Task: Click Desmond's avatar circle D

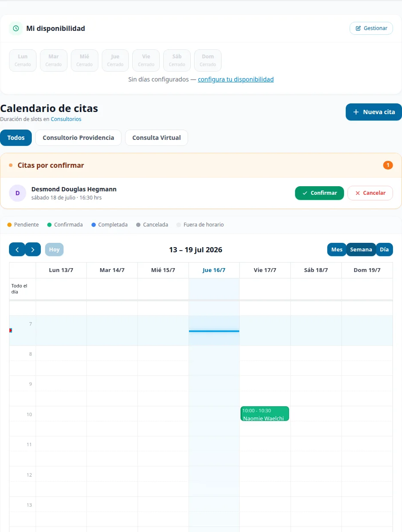Action: [18, 193]
